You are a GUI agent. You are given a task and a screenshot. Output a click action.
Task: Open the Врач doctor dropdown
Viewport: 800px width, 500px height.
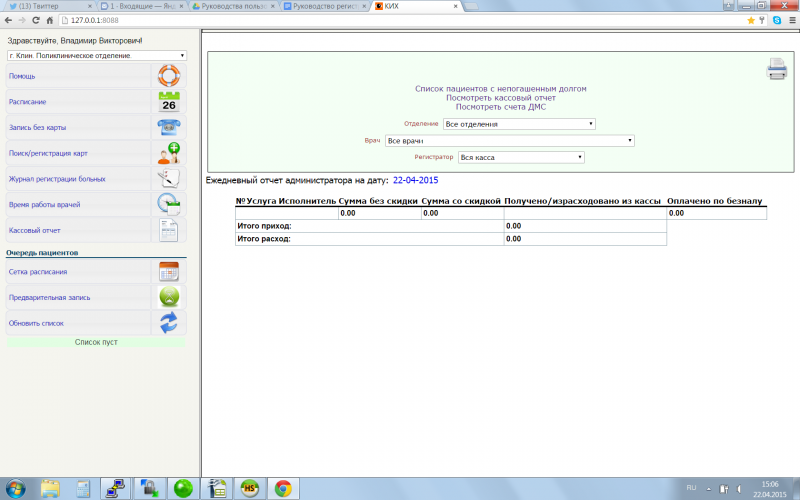coord(509,141)
